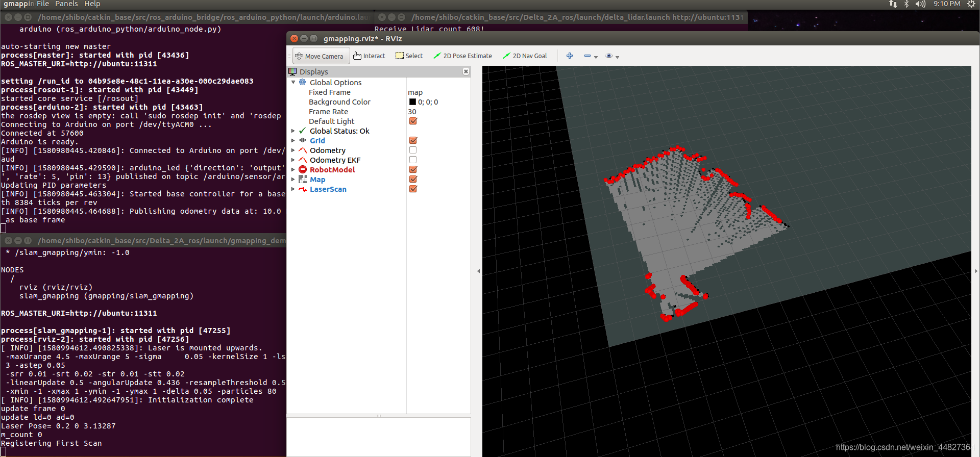This screenshot has height=457, width=980.
Task: Open the system gear menu at top right
Action: click(x=971, y=4)
